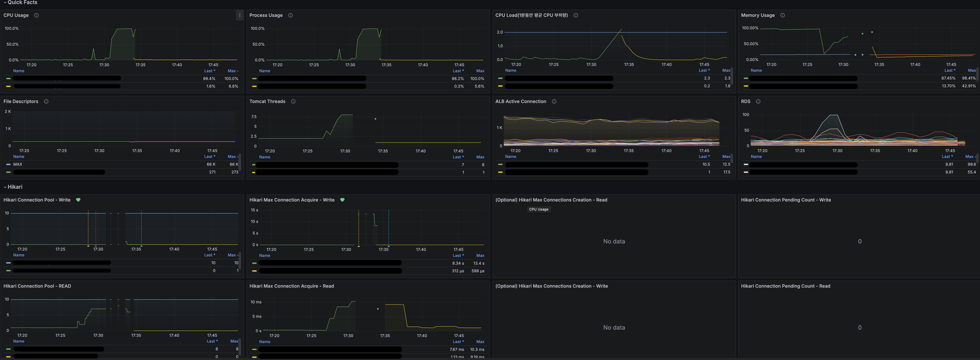The height and width of the screenshot is (360, 980).
Task: Click the ALB Active Connection info icon
Action: [x=554, y=101]
